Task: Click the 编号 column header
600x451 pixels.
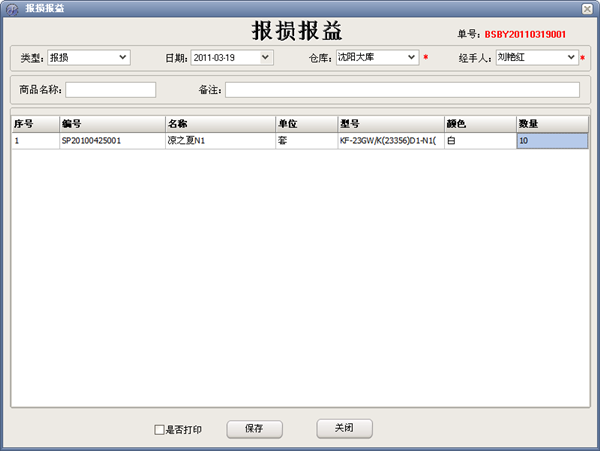Action: [x=111, y=124]
